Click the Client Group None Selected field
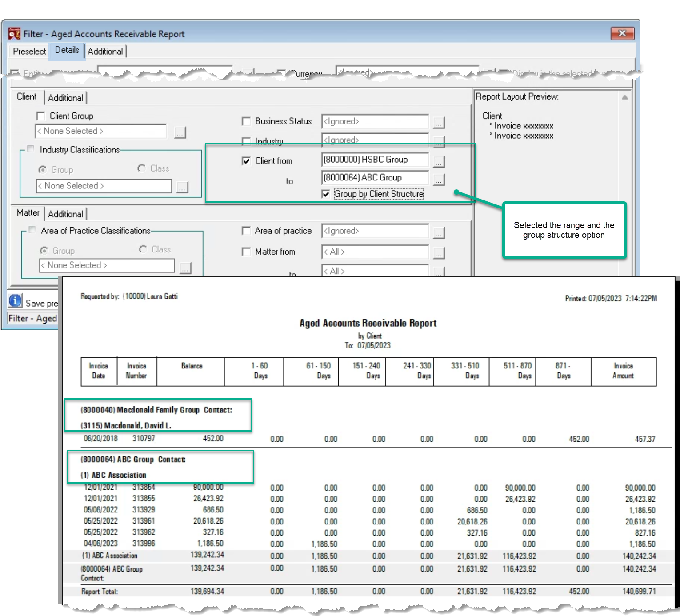Image resolution: width=680 pixels, height=616 pixels. coord(101,131)
